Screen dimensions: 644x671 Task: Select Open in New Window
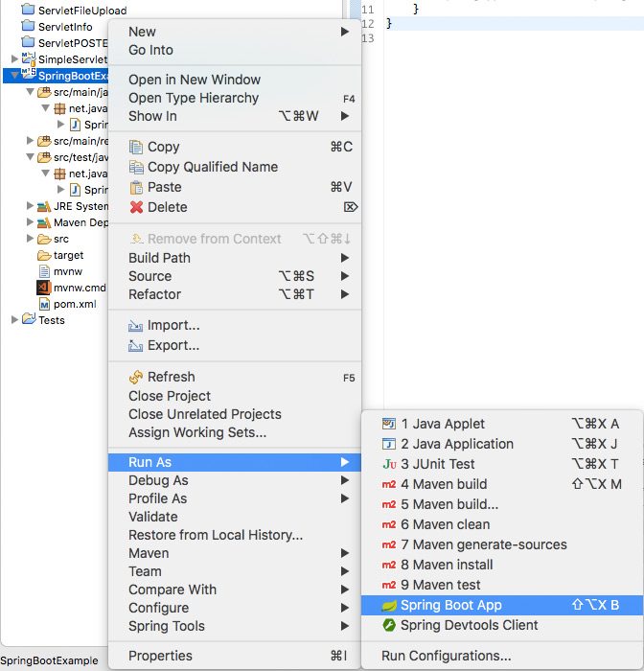pyautogui.click(x=235, y=80)
